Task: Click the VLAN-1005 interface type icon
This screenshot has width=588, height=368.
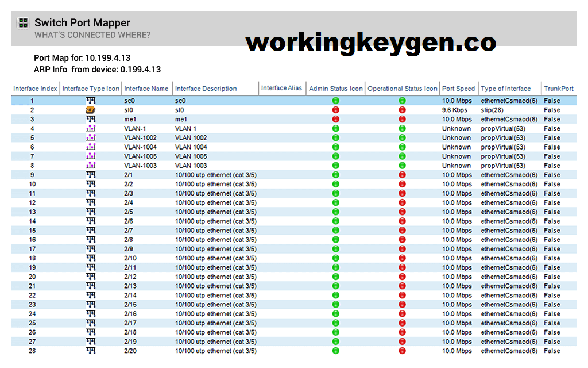Action: [91, 156]
